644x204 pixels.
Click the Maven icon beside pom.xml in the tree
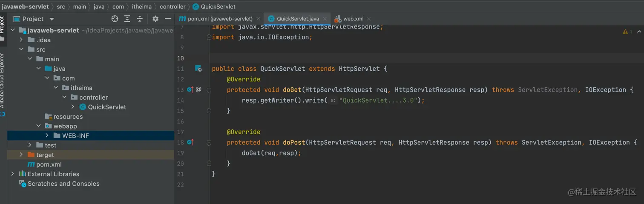(31, 164)
